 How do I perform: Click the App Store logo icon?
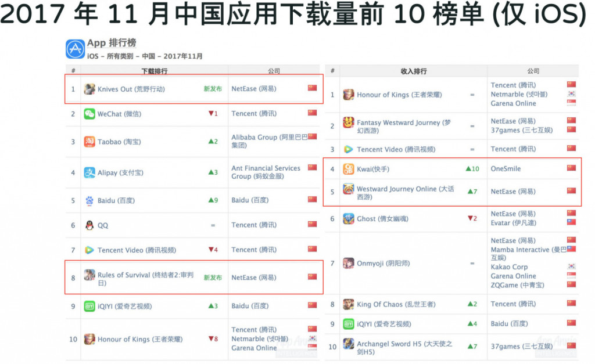click(75, 49)
